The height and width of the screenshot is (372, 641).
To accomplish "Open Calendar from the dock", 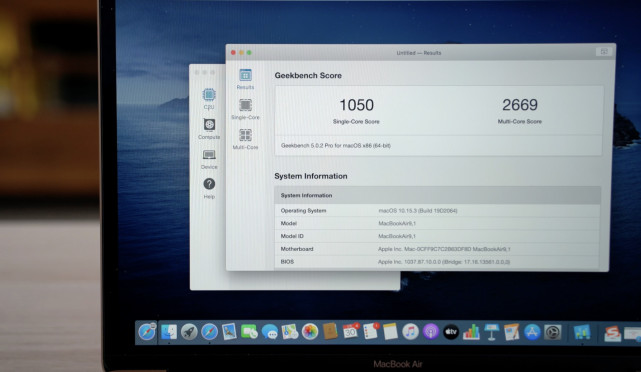I will 350,332.
